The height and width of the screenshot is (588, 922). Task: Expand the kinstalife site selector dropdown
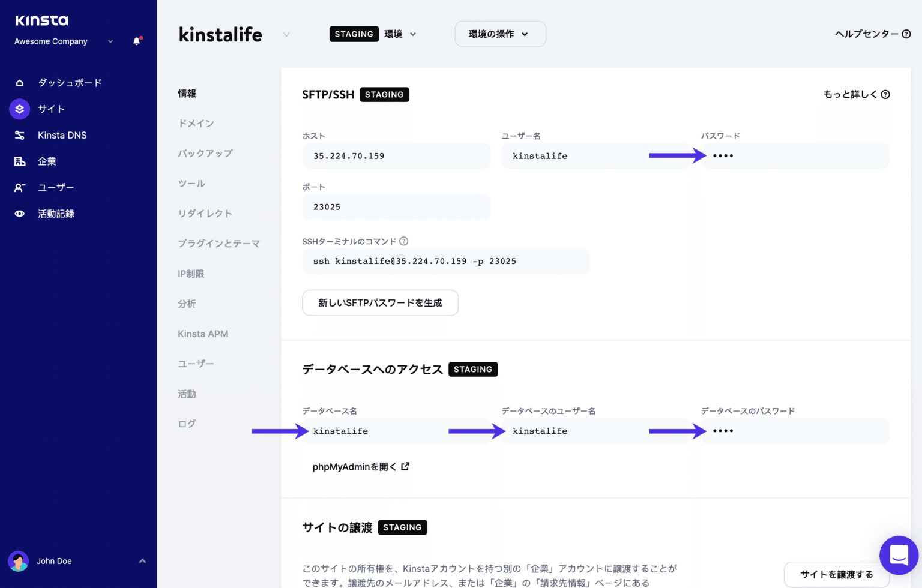[286, 34]
